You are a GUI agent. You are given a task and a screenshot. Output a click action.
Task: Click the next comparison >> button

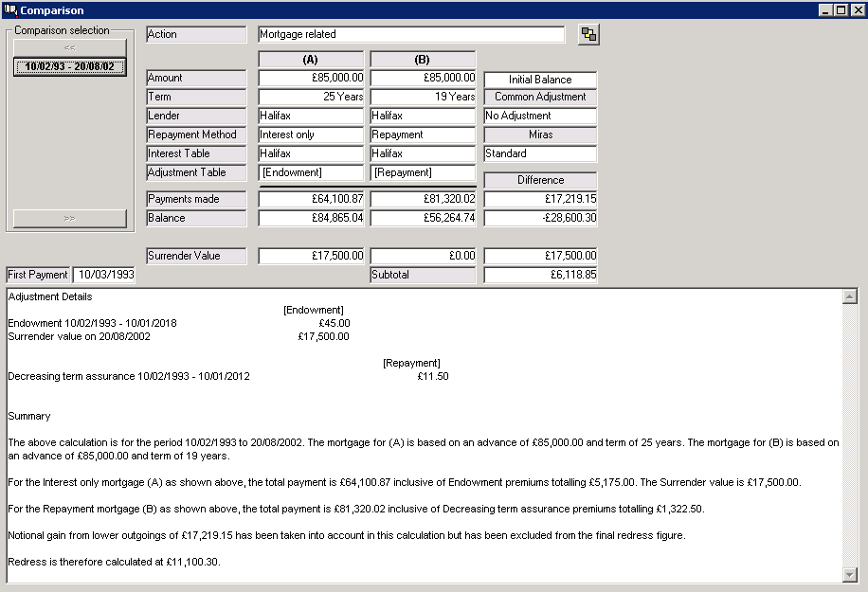(70, 218)
